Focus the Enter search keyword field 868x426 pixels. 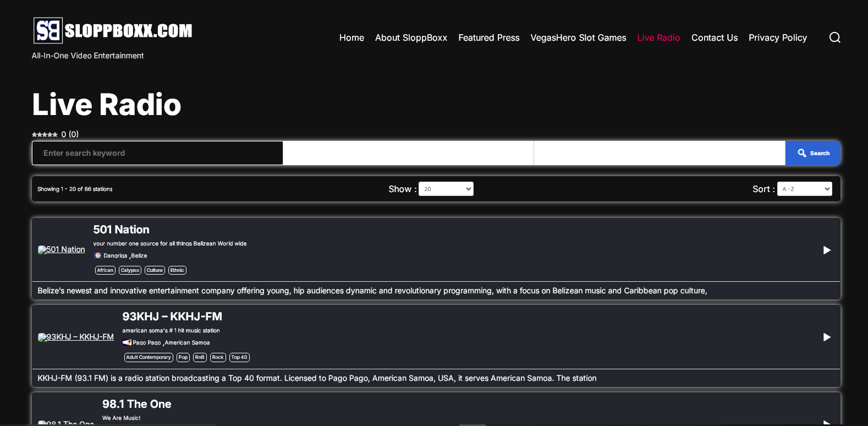tap(157, 153)
